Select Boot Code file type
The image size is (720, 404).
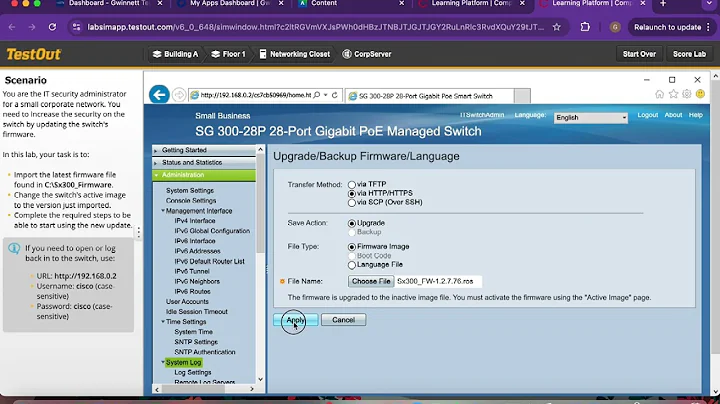click(352, 256)
